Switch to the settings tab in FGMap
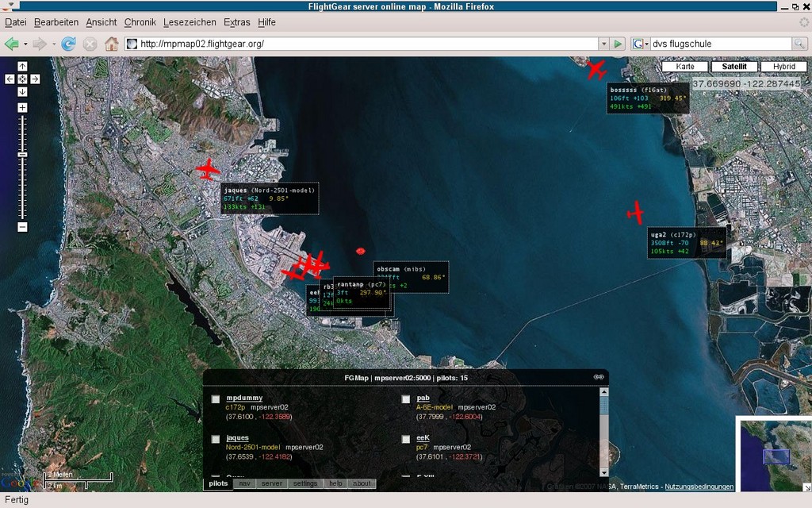Viewport: 812px width, 508px height. 304,483
